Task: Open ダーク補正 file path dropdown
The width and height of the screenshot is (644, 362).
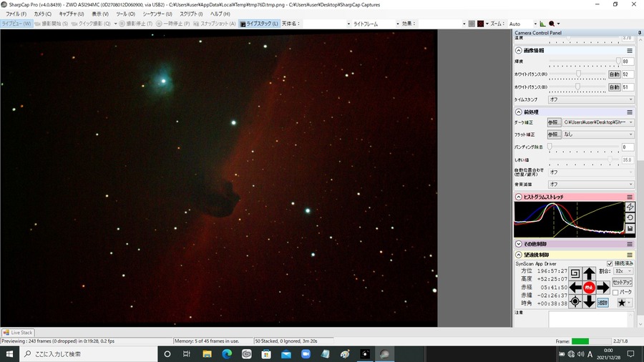Action: point(598,122)
